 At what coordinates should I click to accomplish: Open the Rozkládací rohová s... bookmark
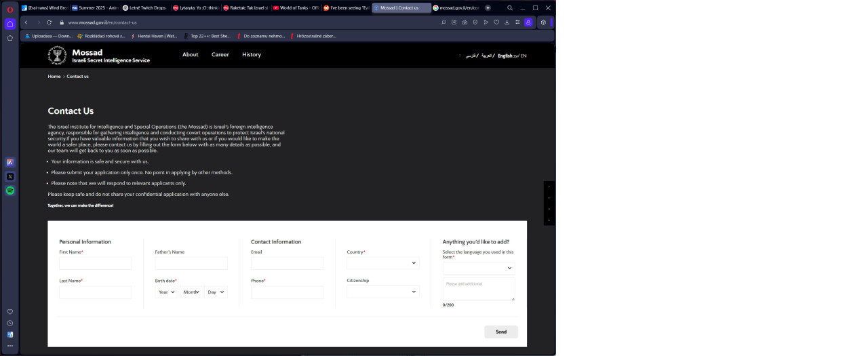pos(101,36)
